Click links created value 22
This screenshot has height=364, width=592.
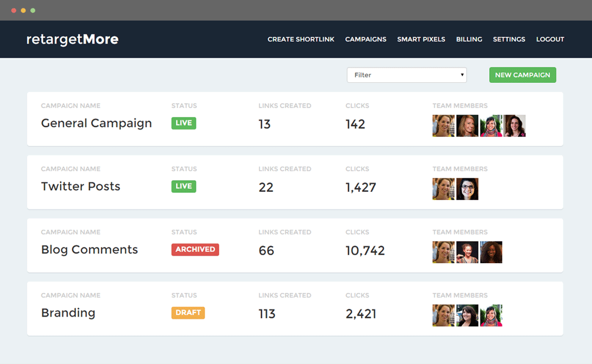click(x=266, y=187)
